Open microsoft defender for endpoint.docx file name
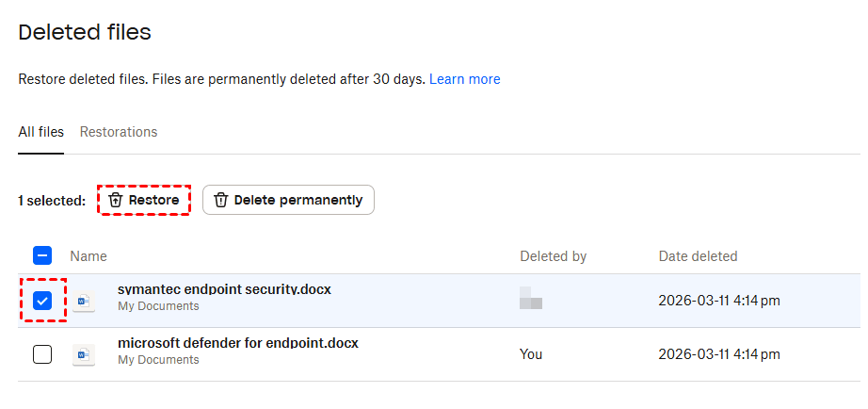This screenshot has width=868, height=409. 237,343
